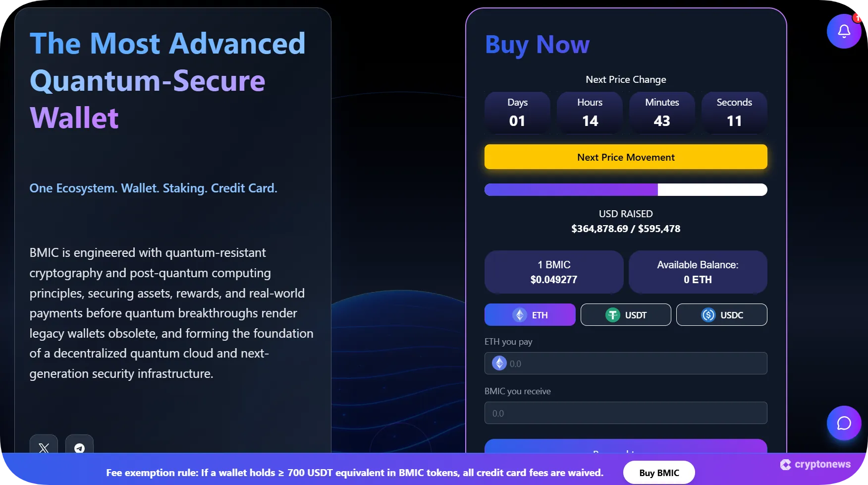Click the cryptonews logo in the corner
This screenshot has height=485, width=868.
(x=815, y=464)
